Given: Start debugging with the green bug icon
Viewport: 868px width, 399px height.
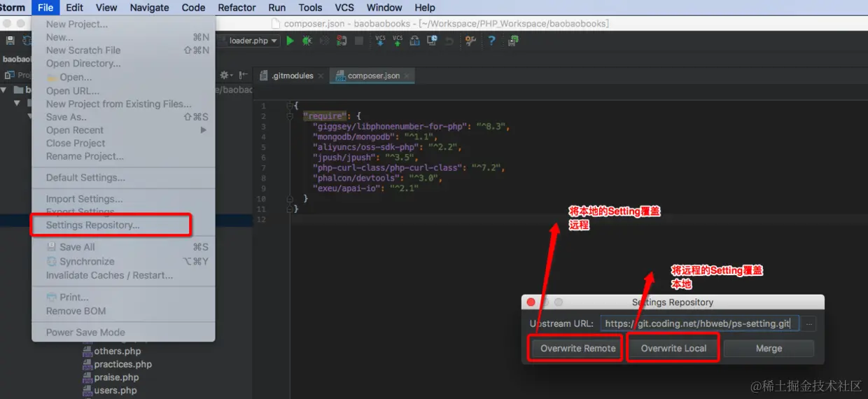Looking at the screenshot, I should tap(307, 41).
